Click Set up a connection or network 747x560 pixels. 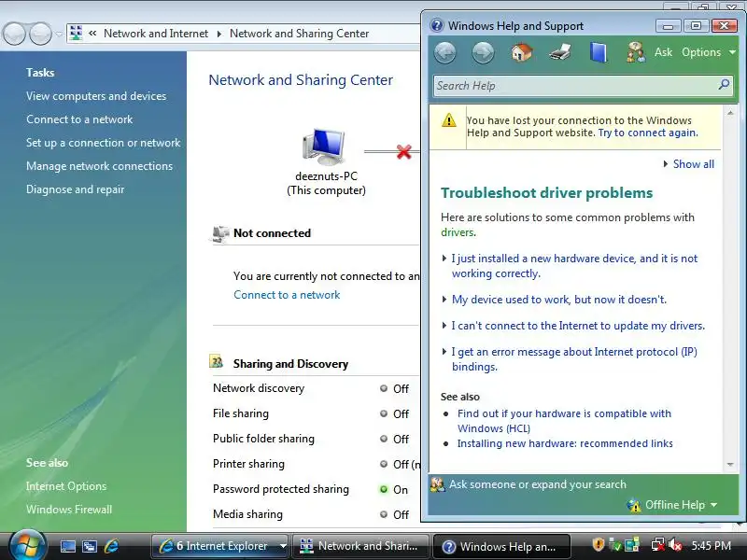104,143
